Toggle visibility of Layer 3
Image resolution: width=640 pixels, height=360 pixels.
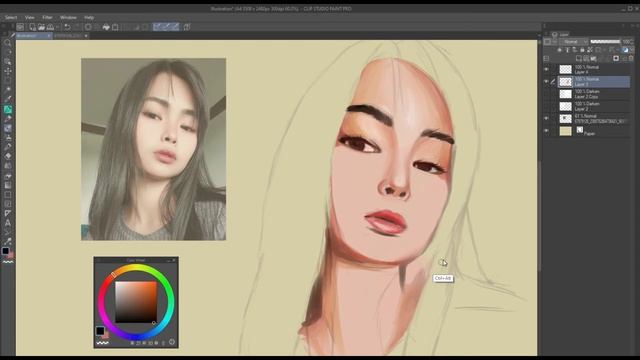click(546, 82)
